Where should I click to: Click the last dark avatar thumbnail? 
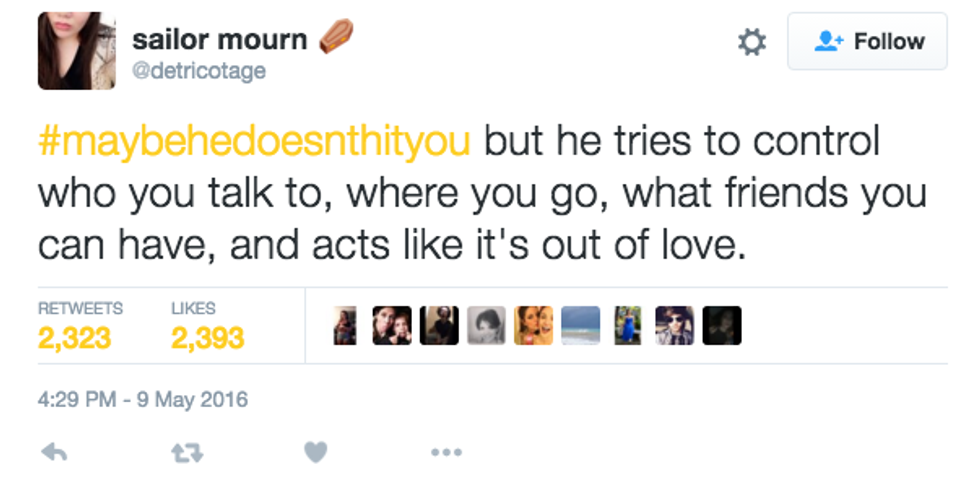click(x=721, y=326)
